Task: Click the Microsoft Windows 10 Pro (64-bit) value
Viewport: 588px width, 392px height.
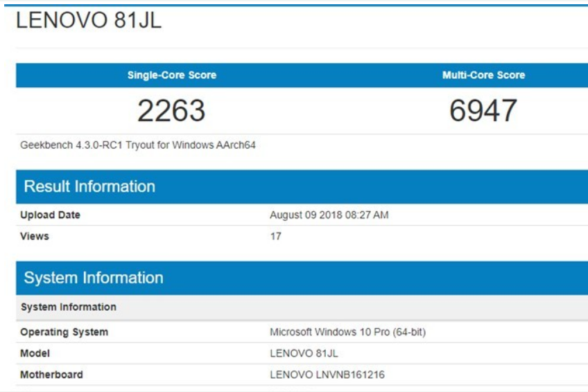Action: click(x=347, y=332)
